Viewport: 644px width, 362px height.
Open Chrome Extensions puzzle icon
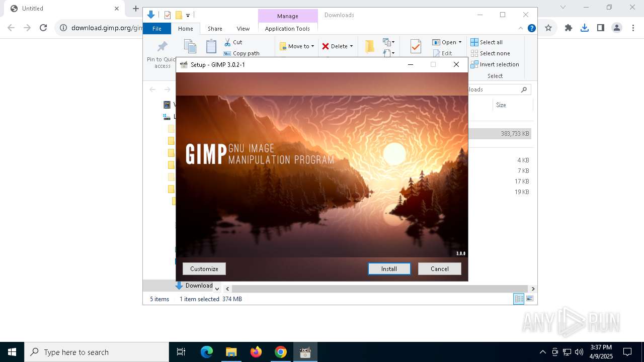(x=569, y=28)
